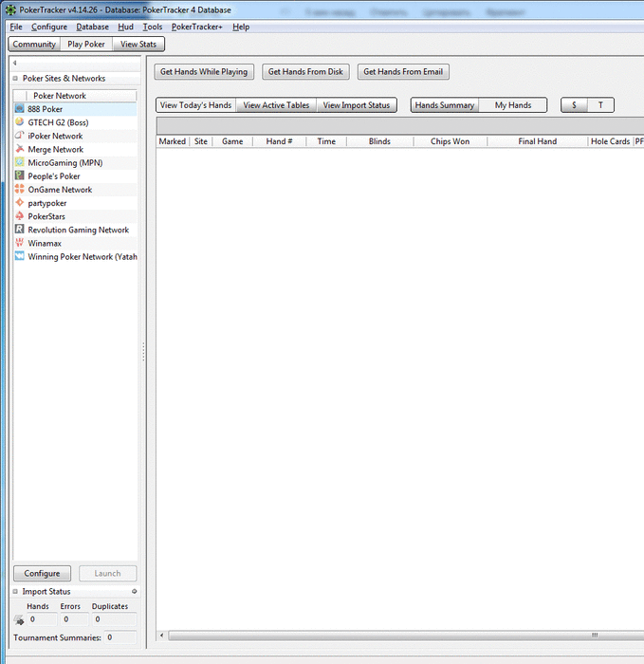Sort by the Chips Won column
644x664 pixels.
[x=451, y=141]
